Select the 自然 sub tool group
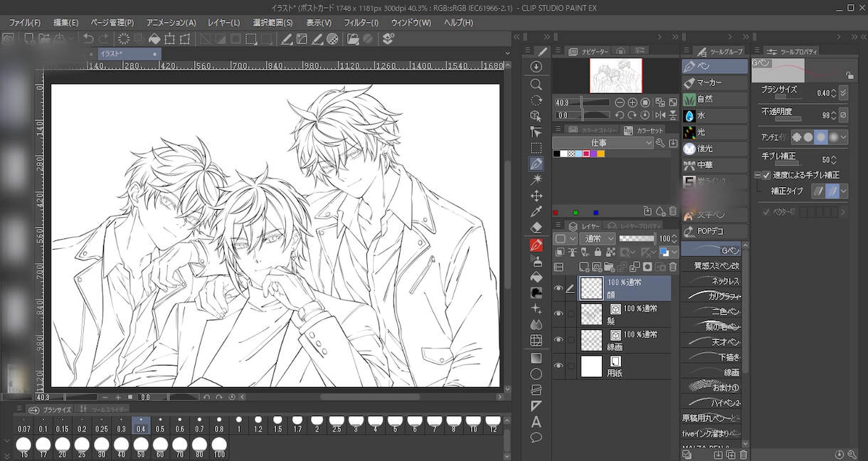 714,99
